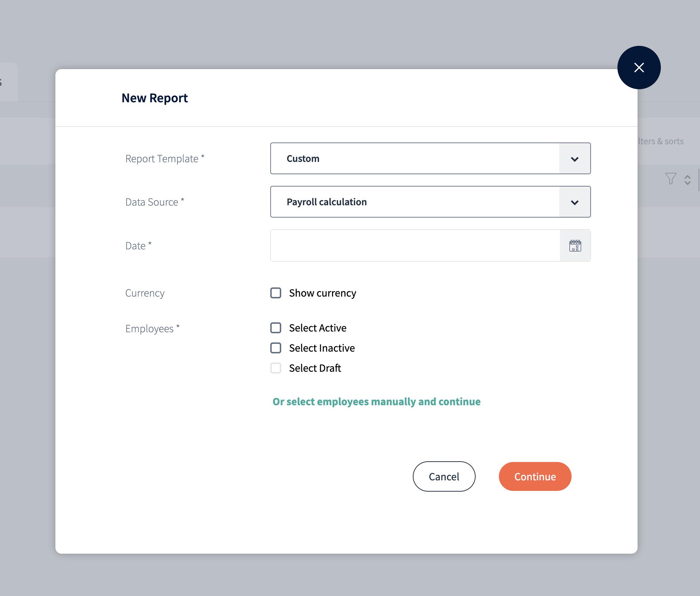Enable the Show currency checkbox
Viewport: 700px width, 596px height.
pos(276,293)
